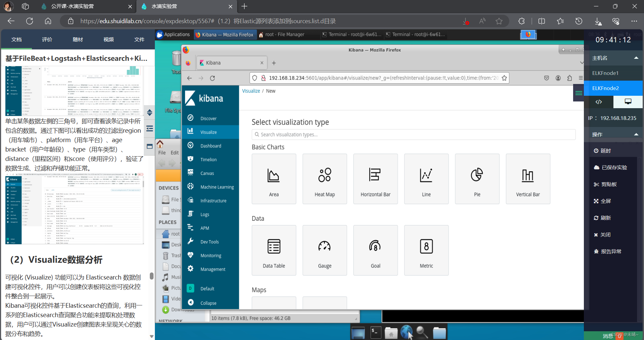Select the Line chart type
This screenshot has width=644, height=340.
click(x=426, y=179)
